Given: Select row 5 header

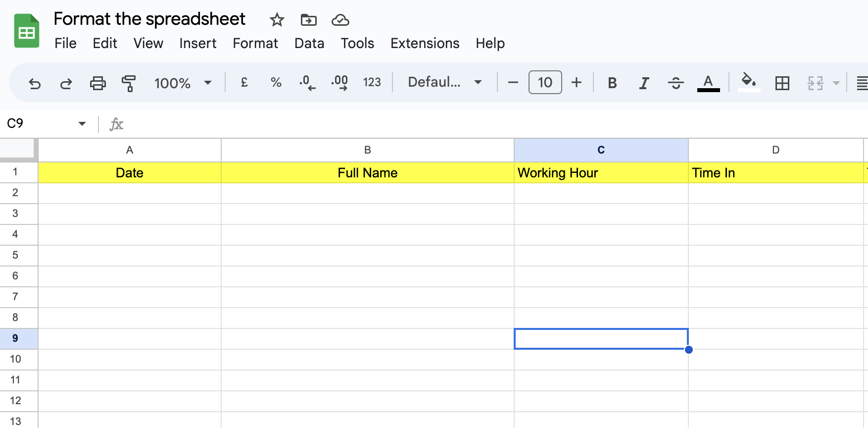Looking at the screenshot, I should pyautogui.click(x=18, y=255).
